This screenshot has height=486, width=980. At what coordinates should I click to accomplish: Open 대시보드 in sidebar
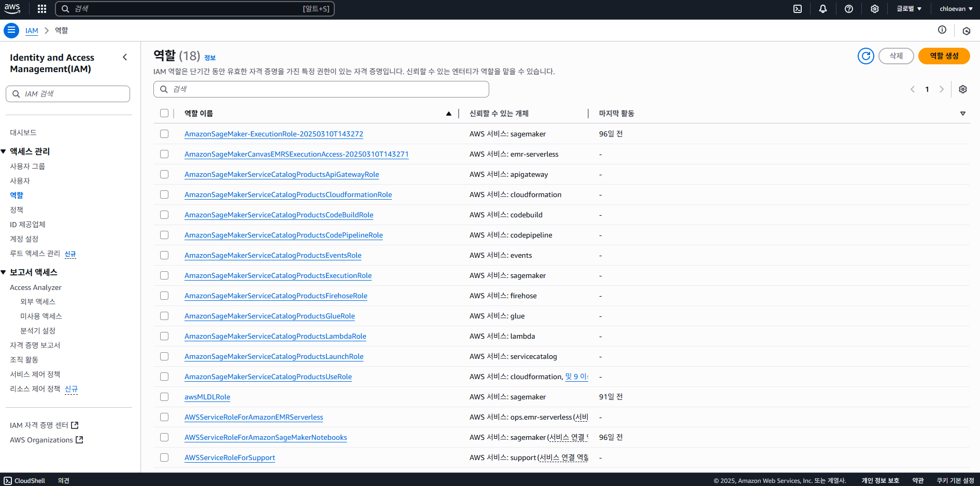click(x=23, y=133)
